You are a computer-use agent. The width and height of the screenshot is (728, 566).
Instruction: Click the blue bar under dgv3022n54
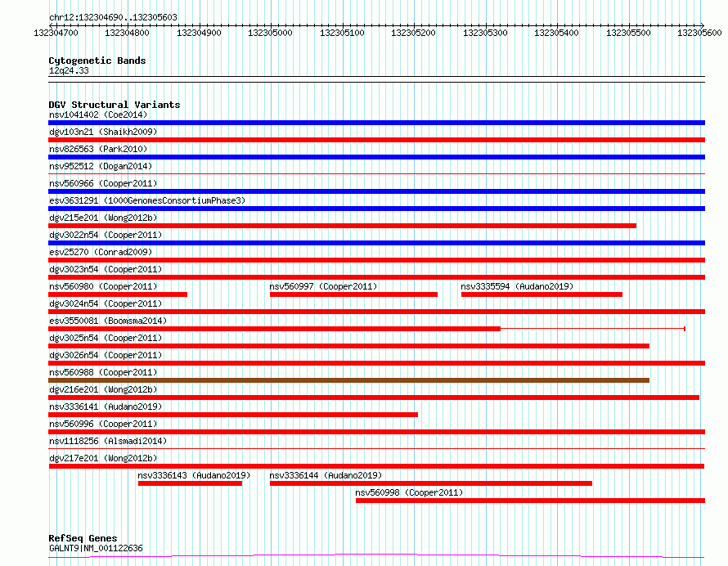(376, 243)
